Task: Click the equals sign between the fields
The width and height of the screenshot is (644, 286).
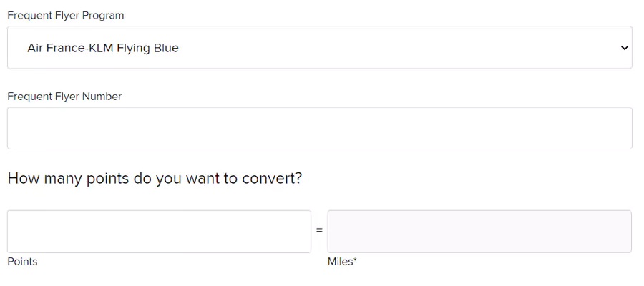Action: click(319, 232)
